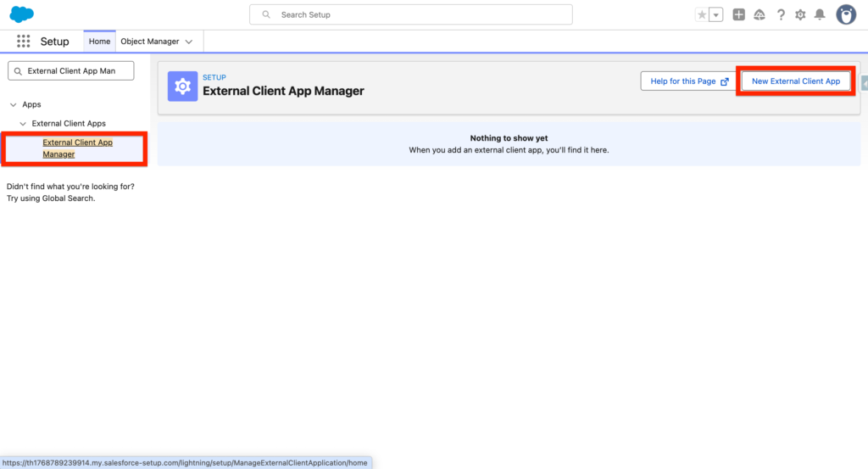Open the Global Actions plus icon
Image resolution: width=868 pixels, height=469 pixels.
pyautogui.click(x=739, y=14)
